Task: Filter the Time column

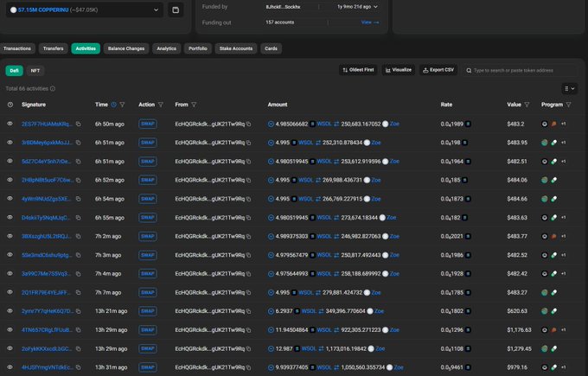Action: [x=122, y=105]
